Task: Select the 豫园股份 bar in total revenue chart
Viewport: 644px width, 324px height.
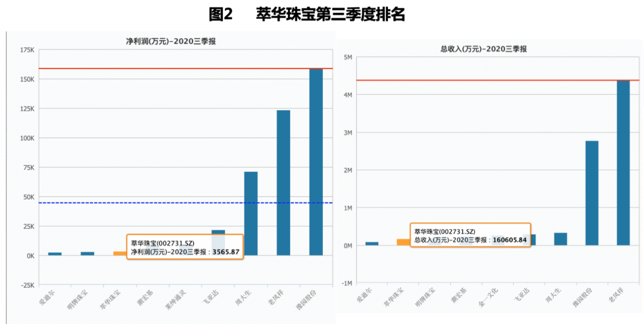Action: coord(592,193)
